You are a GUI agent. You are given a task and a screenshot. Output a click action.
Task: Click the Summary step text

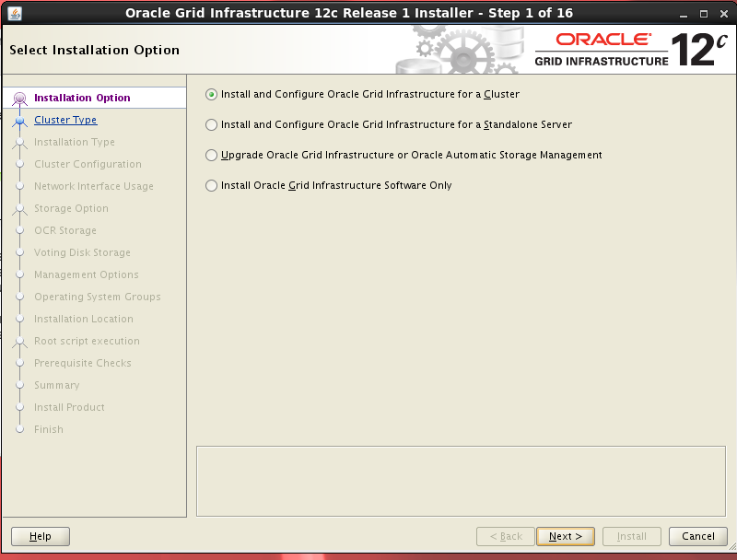coord(56,385)
